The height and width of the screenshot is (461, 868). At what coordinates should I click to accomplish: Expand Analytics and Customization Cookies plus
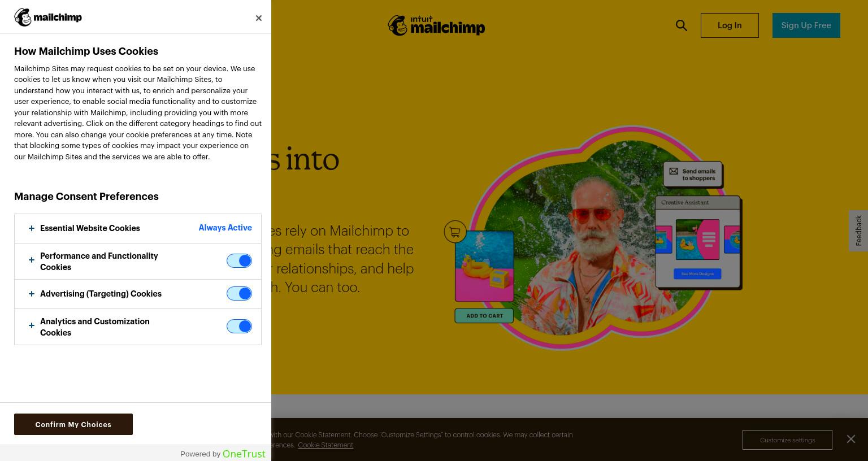pyautogui.click(x=32, y=325)
